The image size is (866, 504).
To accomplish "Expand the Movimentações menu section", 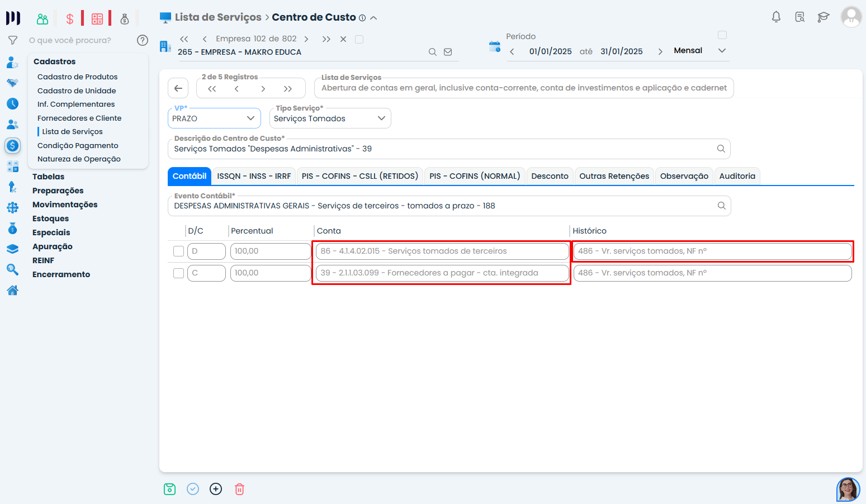I will click(x=65, y=205).
